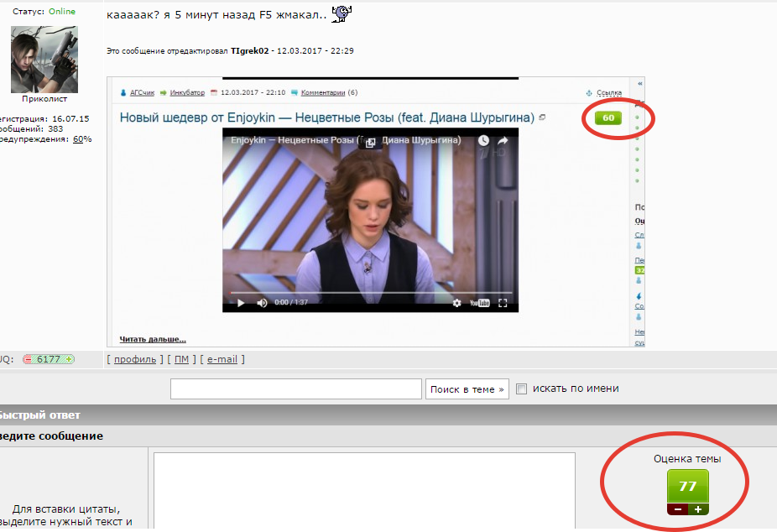The image size is (777, 532).
Task: Open the Инкубатор category link
Action: point(187,92)
